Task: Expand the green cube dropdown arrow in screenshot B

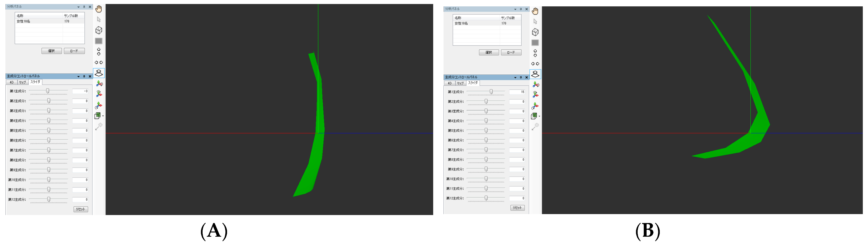Action: 539,116
